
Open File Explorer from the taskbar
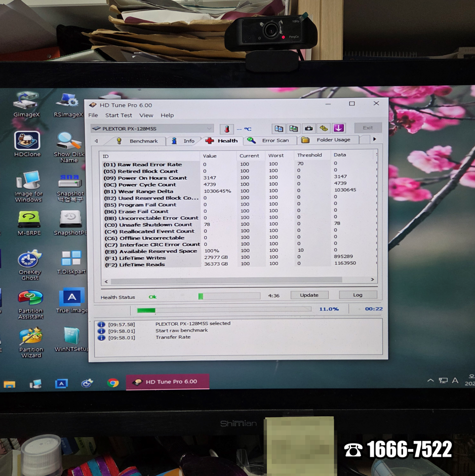[10, 384]
